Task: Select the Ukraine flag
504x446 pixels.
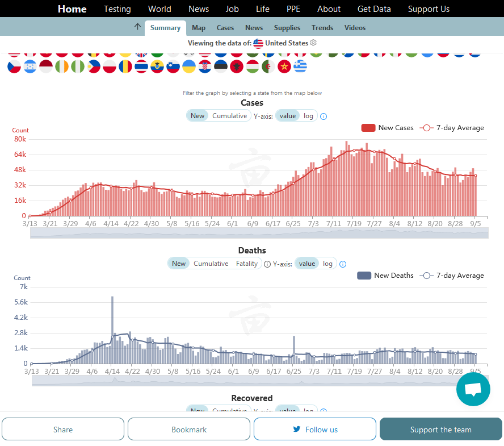Action: point(188,66)
